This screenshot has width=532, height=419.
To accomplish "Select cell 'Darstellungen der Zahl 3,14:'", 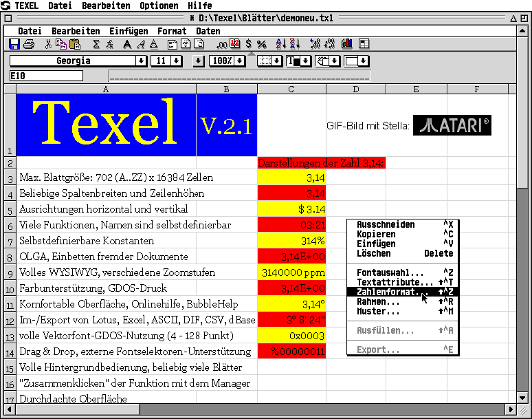I will tap(321, 163).
